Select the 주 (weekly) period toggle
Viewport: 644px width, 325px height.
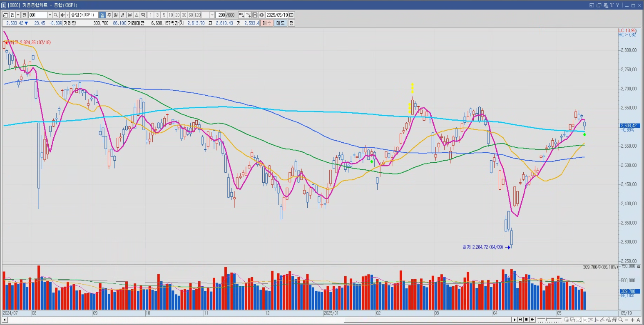[x=109, y=15]
